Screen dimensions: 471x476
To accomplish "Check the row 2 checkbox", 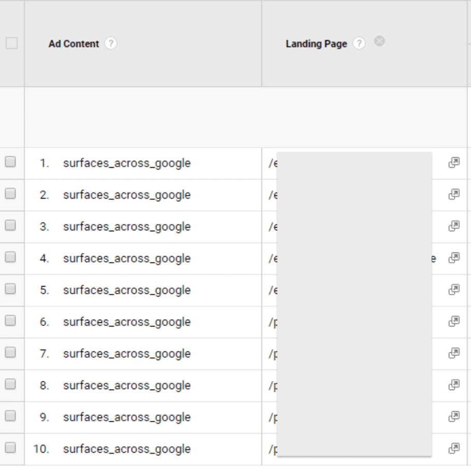I will click(10, 194).
